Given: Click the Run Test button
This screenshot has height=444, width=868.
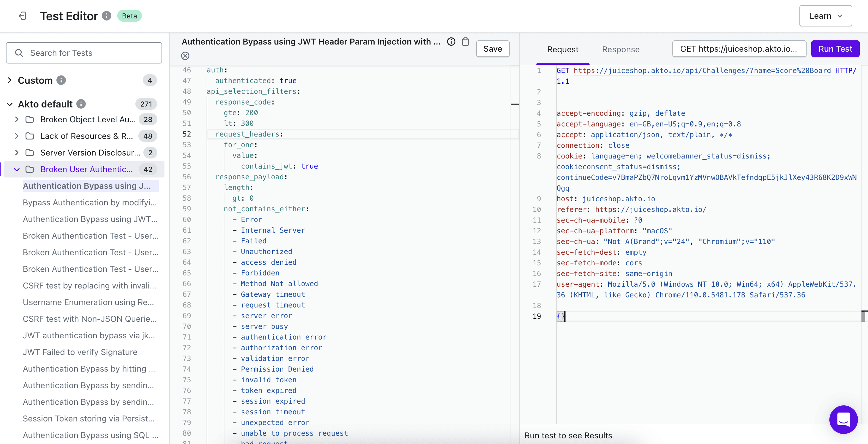Looking at the screenshot, I should 835,48.
